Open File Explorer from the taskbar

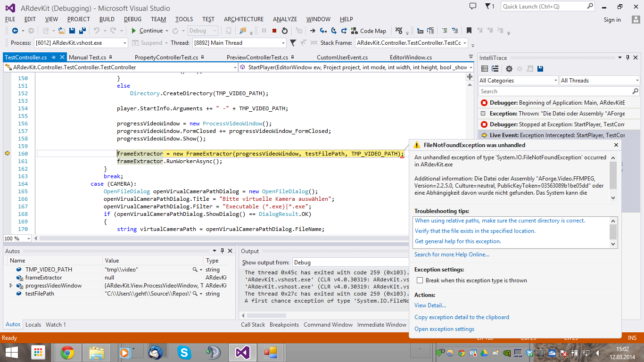click(x=97, y=353)
